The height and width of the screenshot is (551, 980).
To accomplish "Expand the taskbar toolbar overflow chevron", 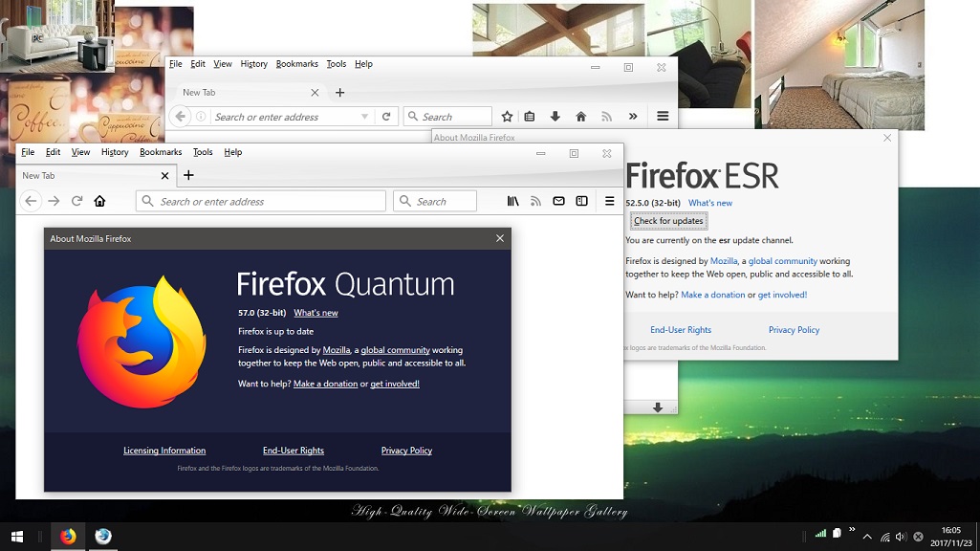I will tap(852, 530).
